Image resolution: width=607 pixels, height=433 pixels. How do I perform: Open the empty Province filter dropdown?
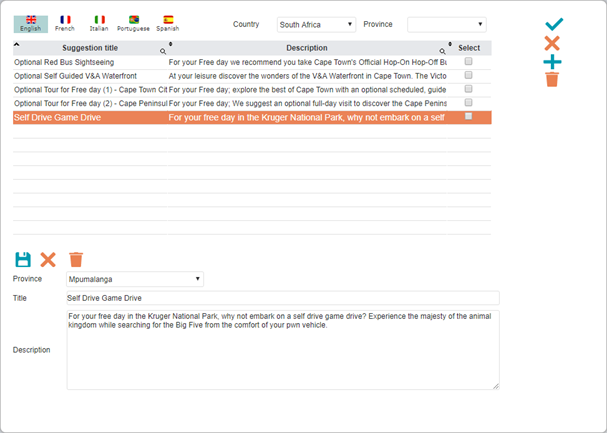point(447,25)
